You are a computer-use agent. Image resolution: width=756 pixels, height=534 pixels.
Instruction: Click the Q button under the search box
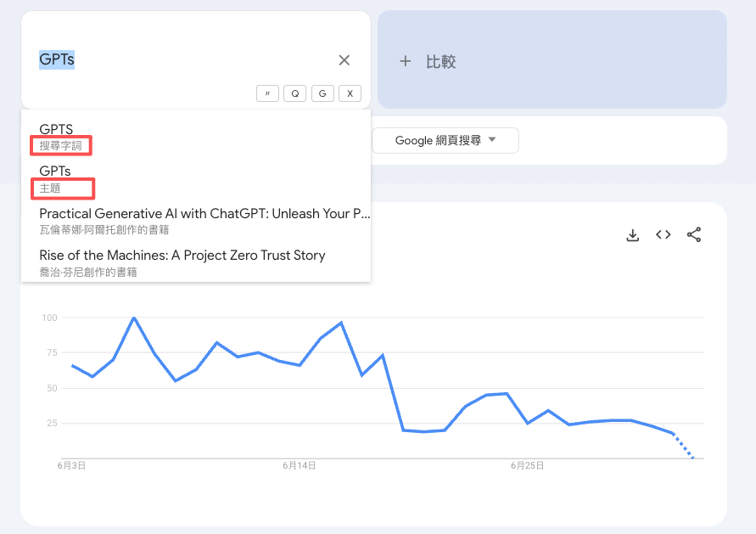[295, 93]
